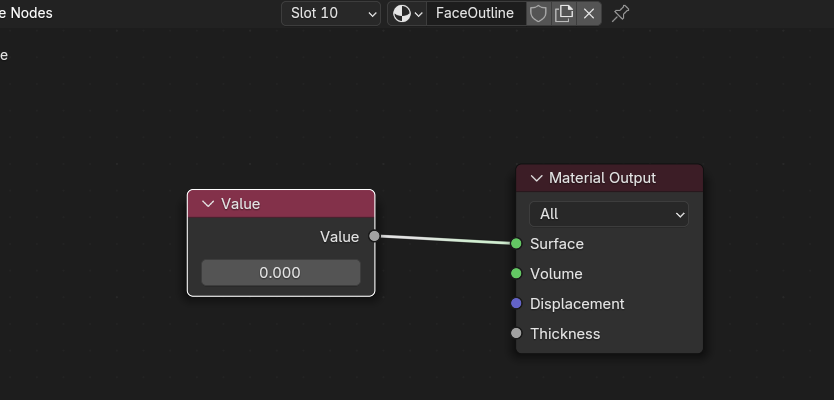The image size is (834, 400).
Task: Click the 0.000 value field
Action: pos(280,272)
